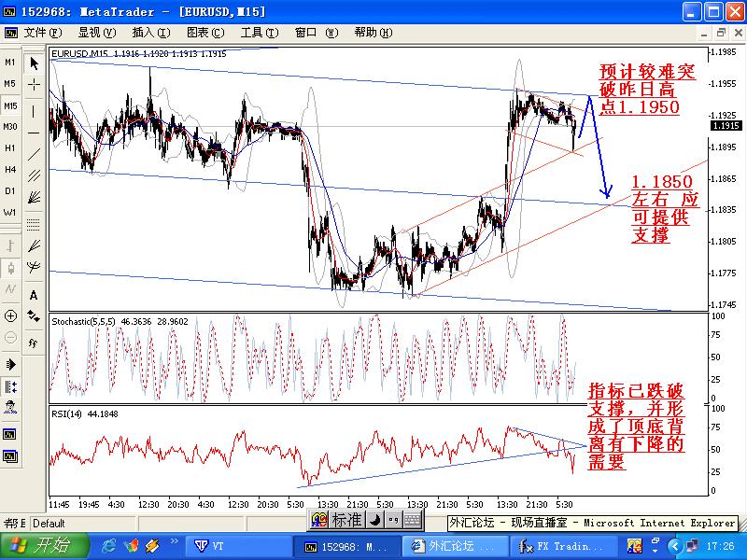Zoom out of the chart

coord(10,338)
